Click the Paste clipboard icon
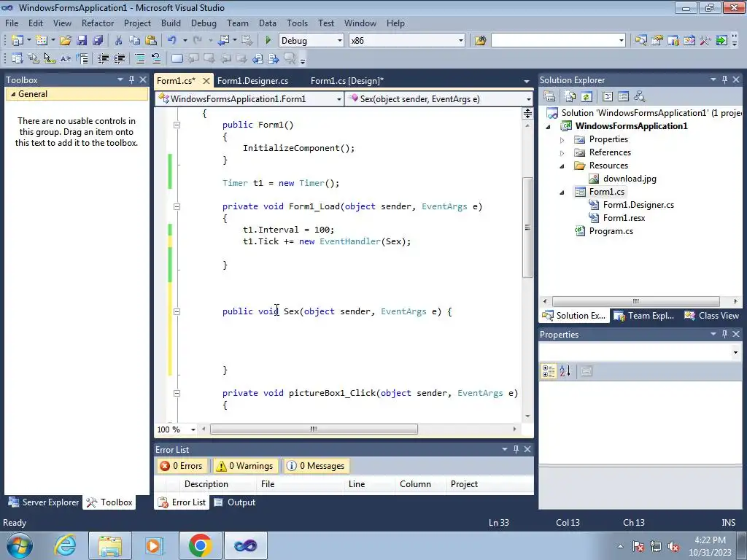Viewport: 747px width, 560px height. tap(151, 41)
